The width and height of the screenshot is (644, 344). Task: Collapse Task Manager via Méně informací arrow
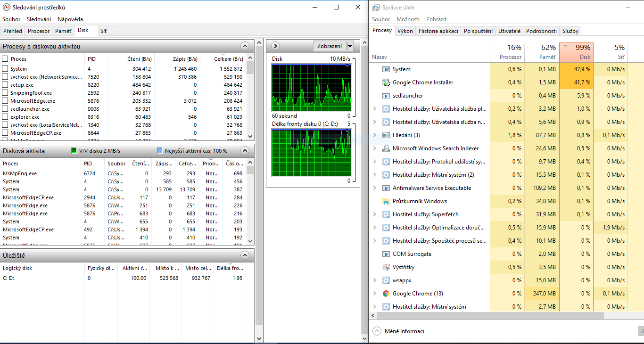(x=377, y=331)
